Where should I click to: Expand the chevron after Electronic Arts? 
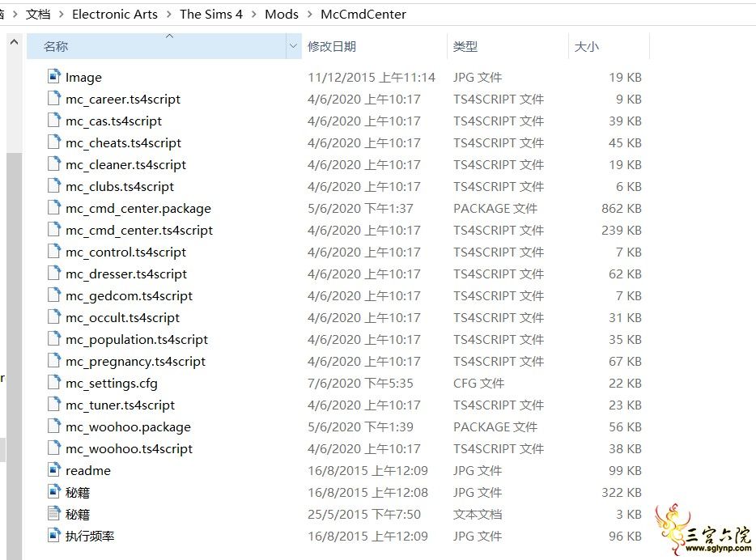click(168, 15)
